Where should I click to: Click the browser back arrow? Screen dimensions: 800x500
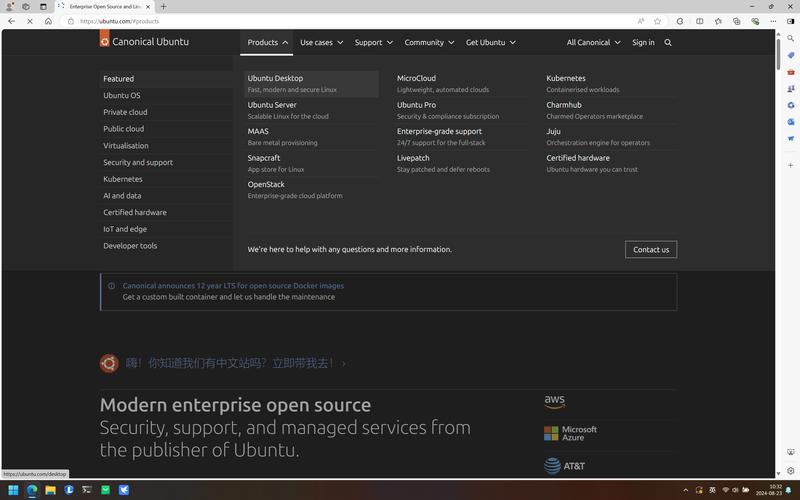(11, 21)
